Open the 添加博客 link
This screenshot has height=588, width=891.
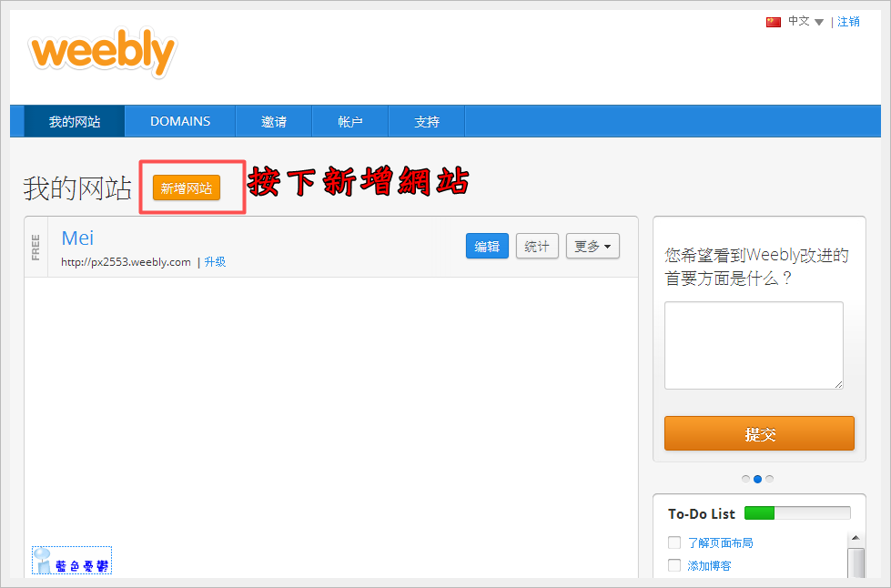[709, 566]
